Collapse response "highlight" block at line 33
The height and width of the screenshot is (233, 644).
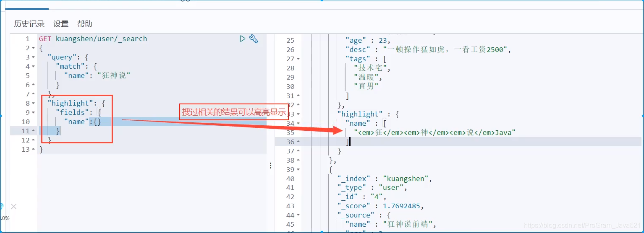[x=298, y=114]
